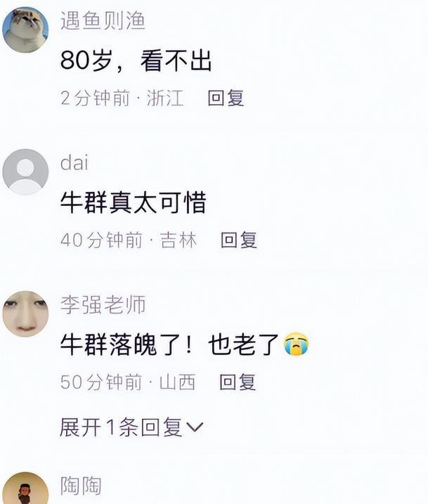Click timestamp 40分钟前 · 吉林
The image size is (428, 504).
(x=129, y=240)
